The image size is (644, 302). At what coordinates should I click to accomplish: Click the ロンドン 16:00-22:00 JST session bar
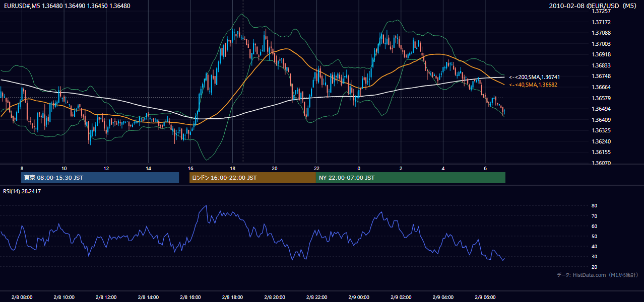pos(252,178)
